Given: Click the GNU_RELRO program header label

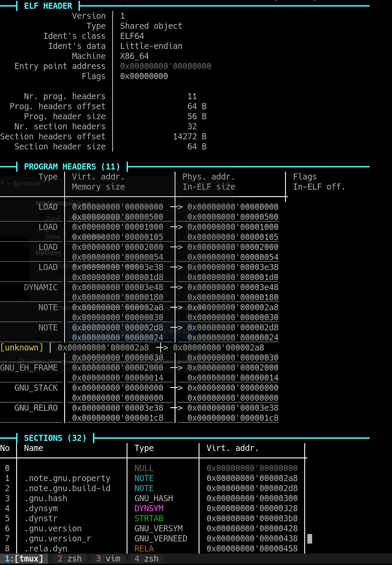Looking at the screenshot, I should tap(36, 408).
